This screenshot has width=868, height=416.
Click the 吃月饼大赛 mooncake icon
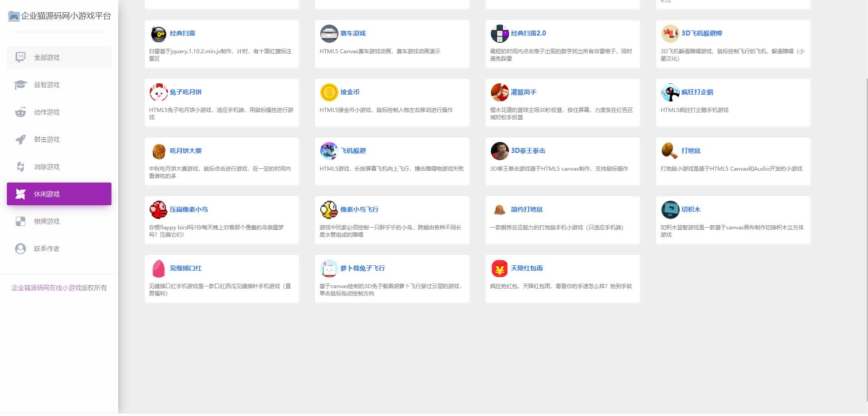158,152
